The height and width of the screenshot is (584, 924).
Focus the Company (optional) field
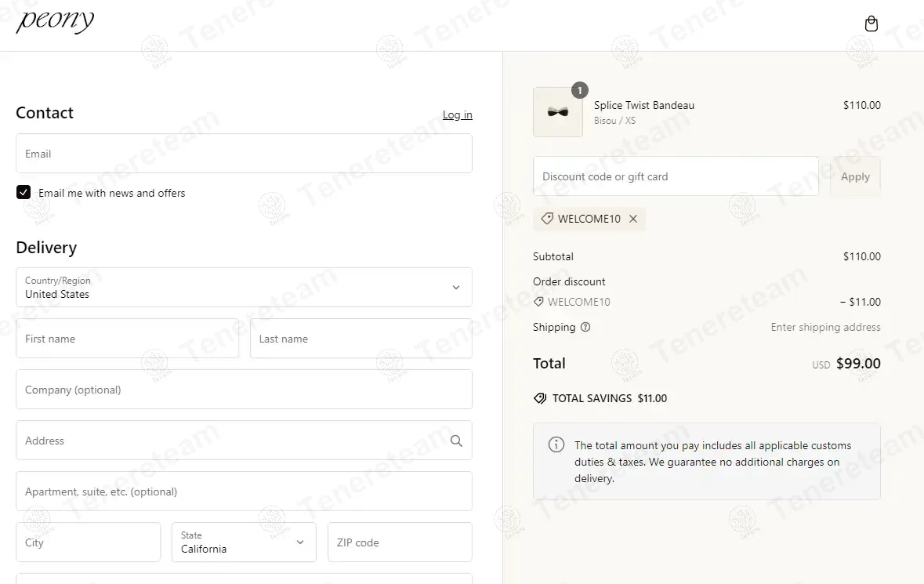(244, 390)
